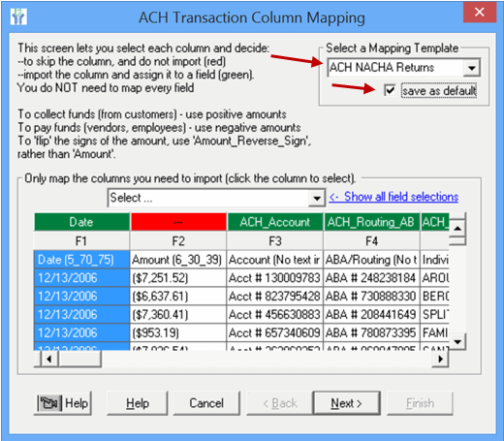The image size is (504, 441).
Task: Click the horizontal scrollbar thumb
Action: [x=79, y=359]
